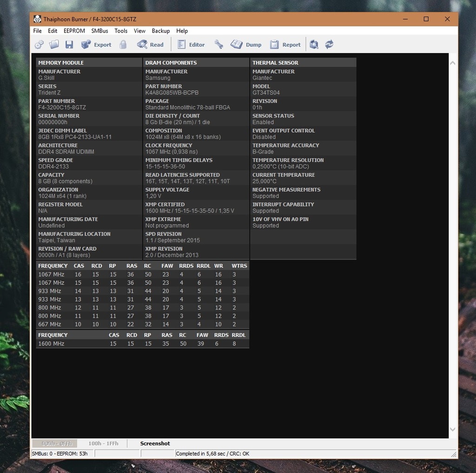
Task: Open the Tools menu
Action: (121, 31)
